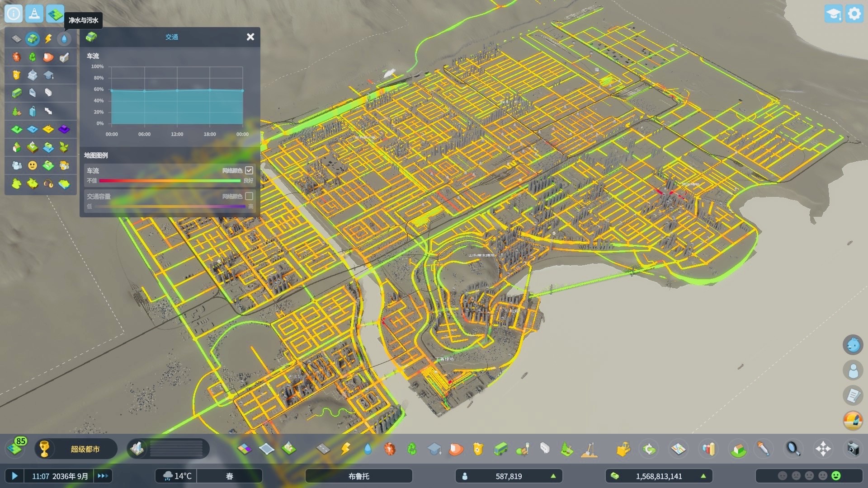This screenshot has height=488, width=868.
Task: Open the magnifier search tool
Action: (x=793, y=449)
